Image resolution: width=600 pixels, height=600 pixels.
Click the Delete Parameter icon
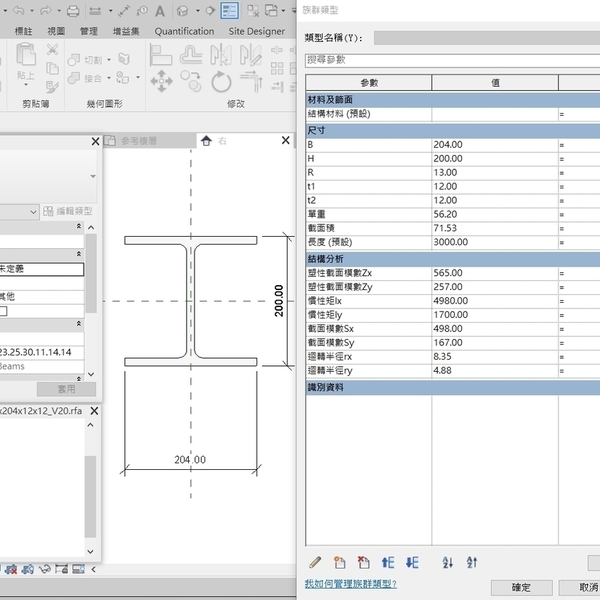(363, 563)
